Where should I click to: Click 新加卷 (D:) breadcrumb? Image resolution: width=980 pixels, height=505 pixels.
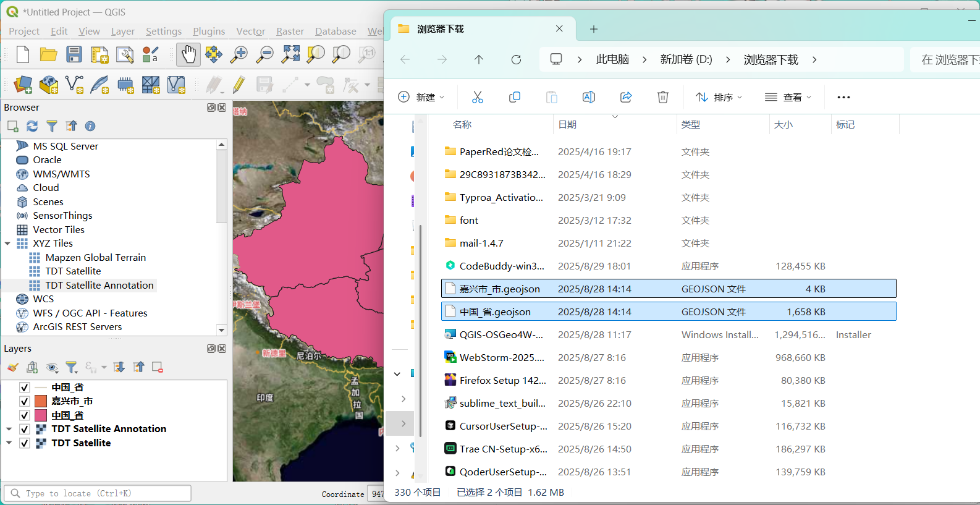pyautogui.click(x=686, y=59)
